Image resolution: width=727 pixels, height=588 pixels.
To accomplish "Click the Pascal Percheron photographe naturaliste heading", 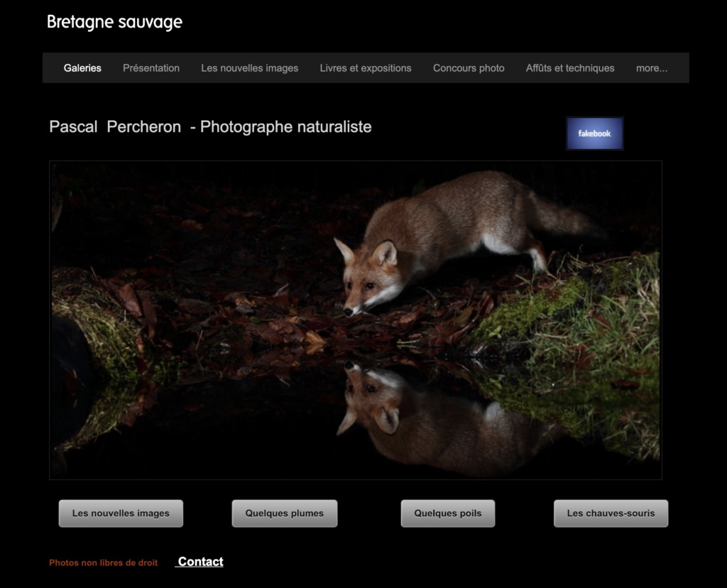I will click(210, 126).
